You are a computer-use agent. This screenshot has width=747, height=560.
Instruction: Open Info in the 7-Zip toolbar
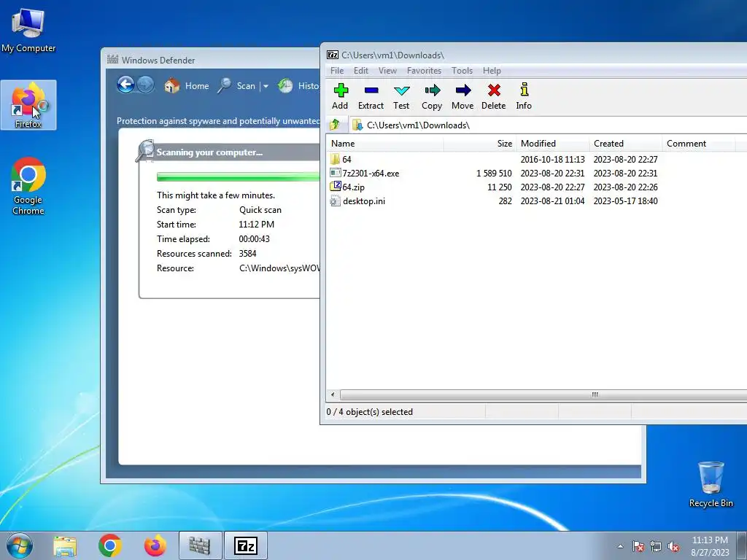click(524, 97)
